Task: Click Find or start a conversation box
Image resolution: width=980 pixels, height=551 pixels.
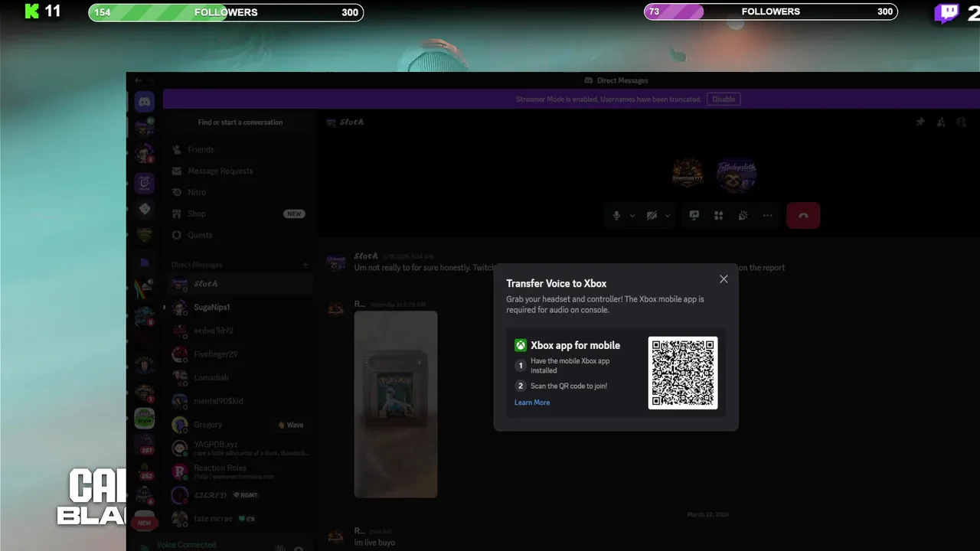Action: 240,122
